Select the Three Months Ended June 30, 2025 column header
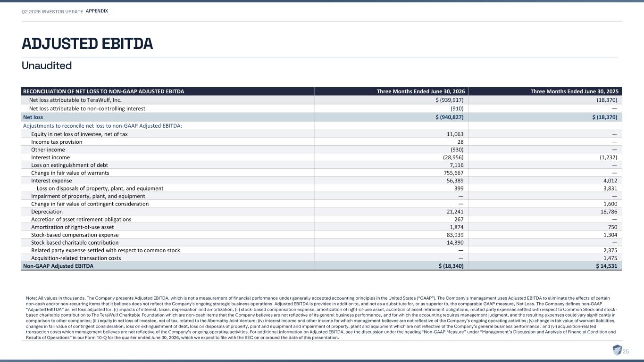 click(x=574, y=91)
